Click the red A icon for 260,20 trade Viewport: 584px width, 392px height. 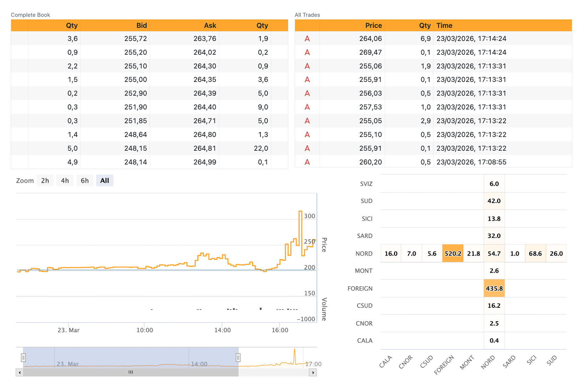(307, 162)
